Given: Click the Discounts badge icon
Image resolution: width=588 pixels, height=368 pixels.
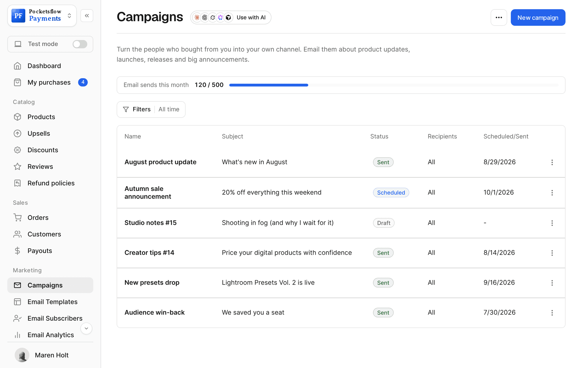Looking at the screenshot, I should pyautogui.click(x=18, y=150).
